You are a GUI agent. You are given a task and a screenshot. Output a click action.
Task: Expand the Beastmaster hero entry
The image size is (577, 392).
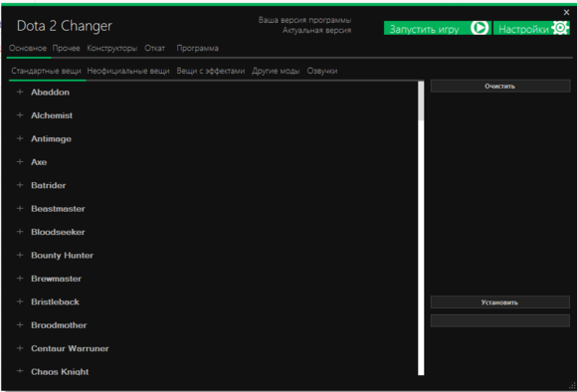click(x=20, y=208)
